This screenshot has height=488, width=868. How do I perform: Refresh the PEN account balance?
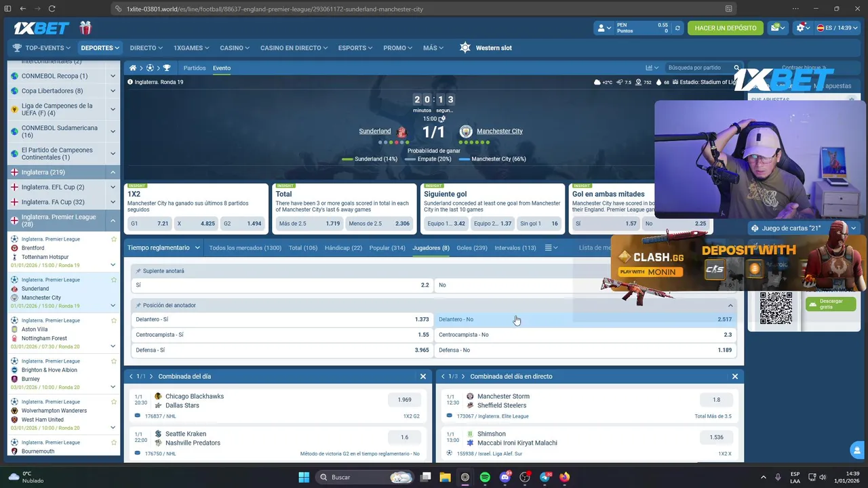[677, 28]
